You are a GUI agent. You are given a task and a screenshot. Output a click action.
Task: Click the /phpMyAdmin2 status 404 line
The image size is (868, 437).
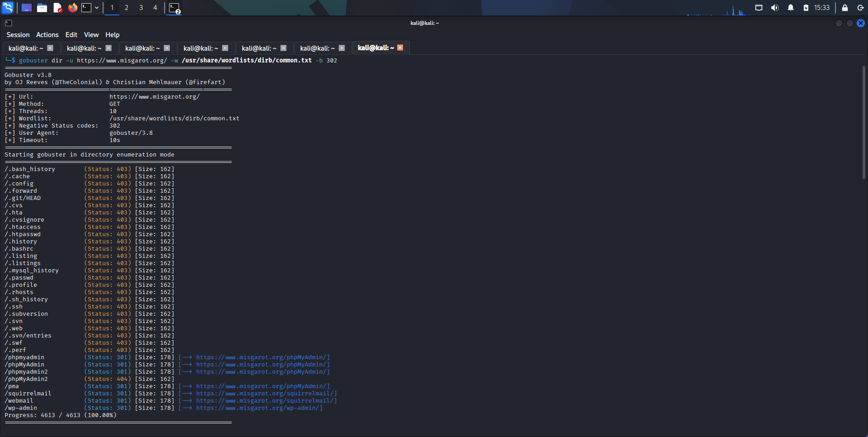[90, 379]
